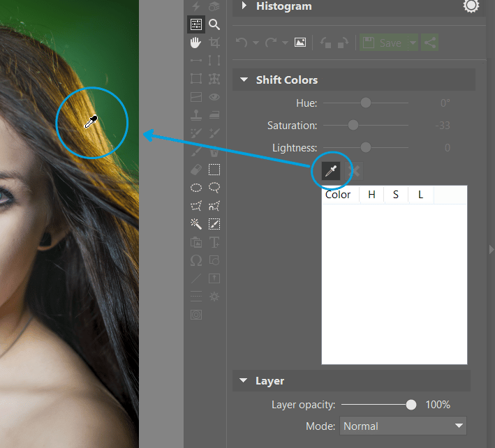Select the Iron smoothing tool

click(x=214, y=115)
